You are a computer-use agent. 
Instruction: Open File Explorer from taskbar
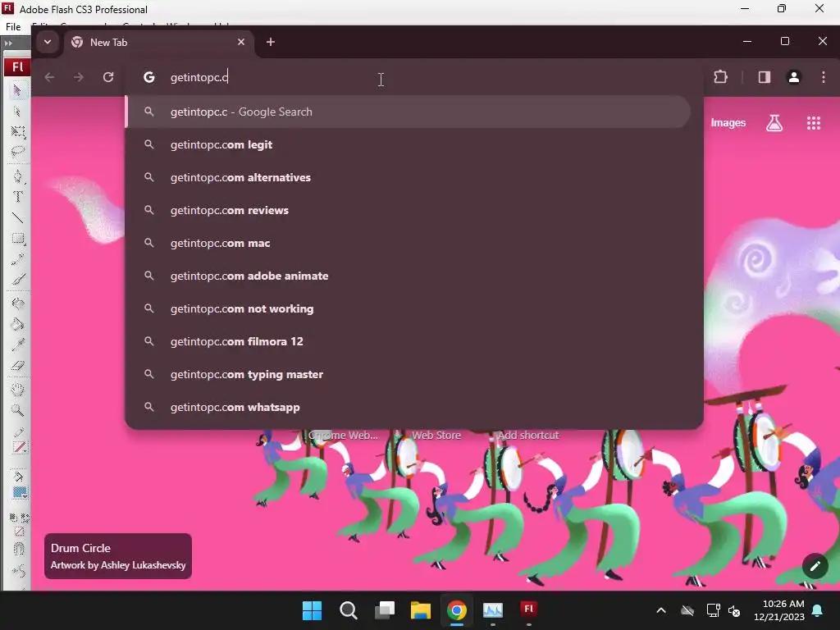coord(421,610)
